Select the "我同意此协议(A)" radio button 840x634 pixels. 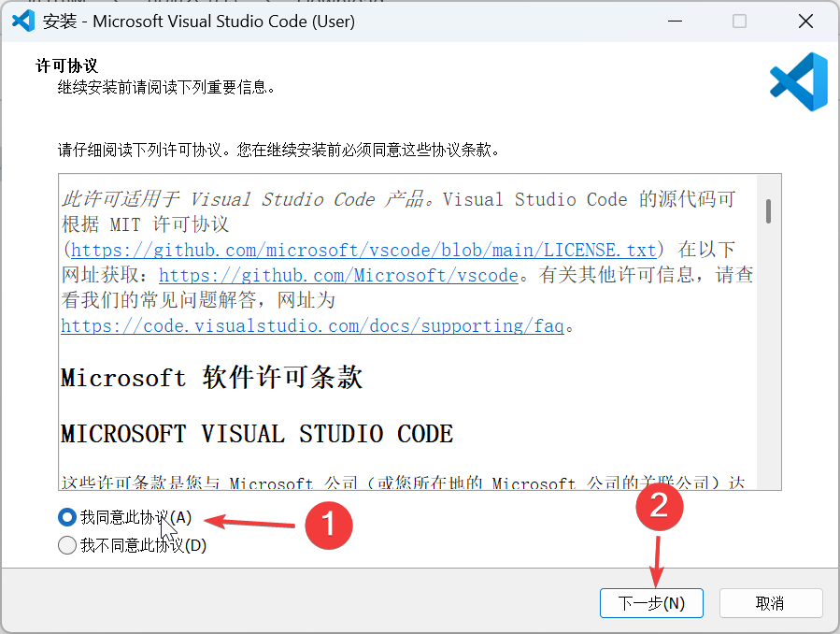pyautogui.click(x=67, y=517)
